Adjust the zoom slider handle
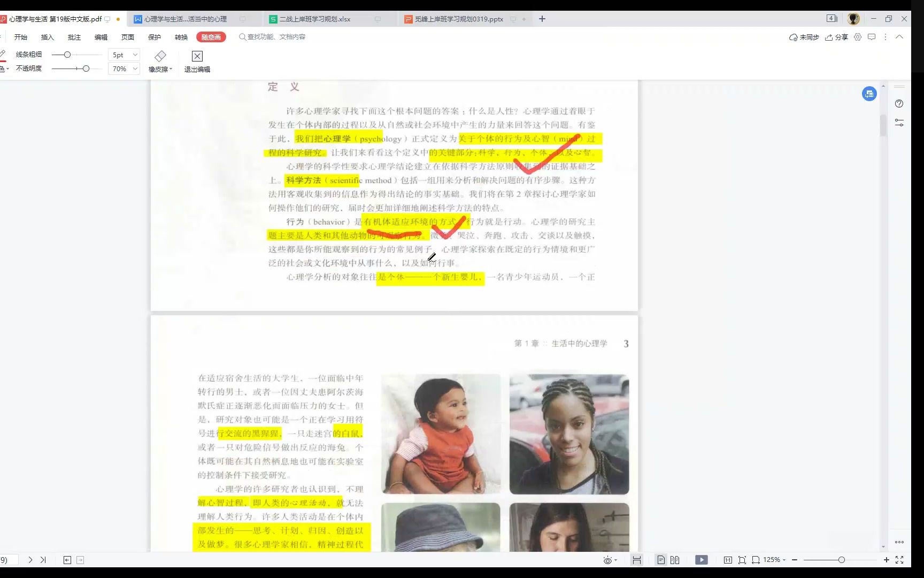 [x=842, y=560]
